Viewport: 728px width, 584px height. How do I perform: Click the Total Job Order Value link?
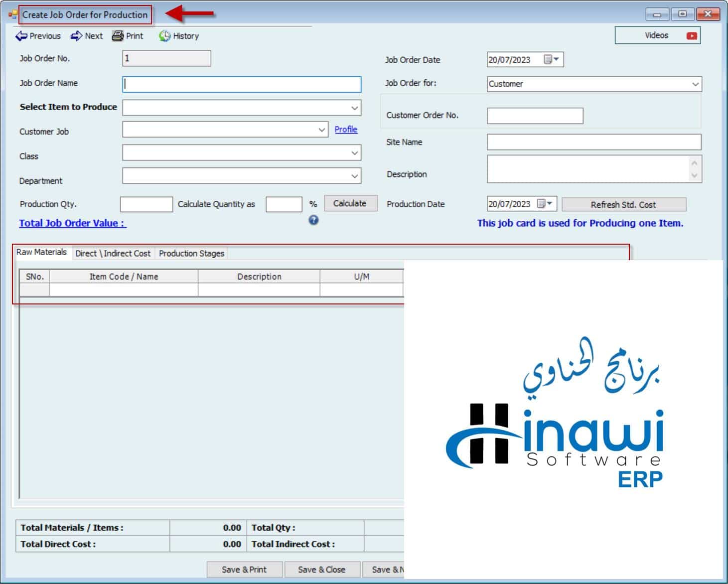pyautogui.click(x=72, y=223)
